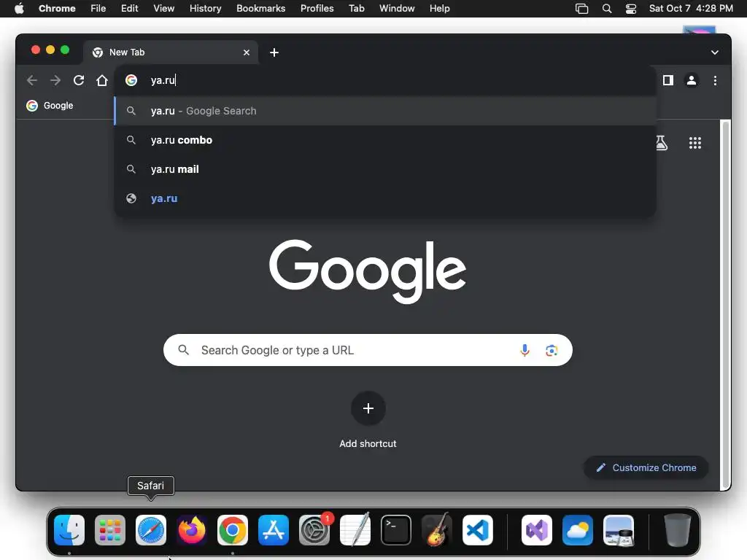This screenshot has height=560, width=747.
Task: Click the date and time
Action: point(691,9)
